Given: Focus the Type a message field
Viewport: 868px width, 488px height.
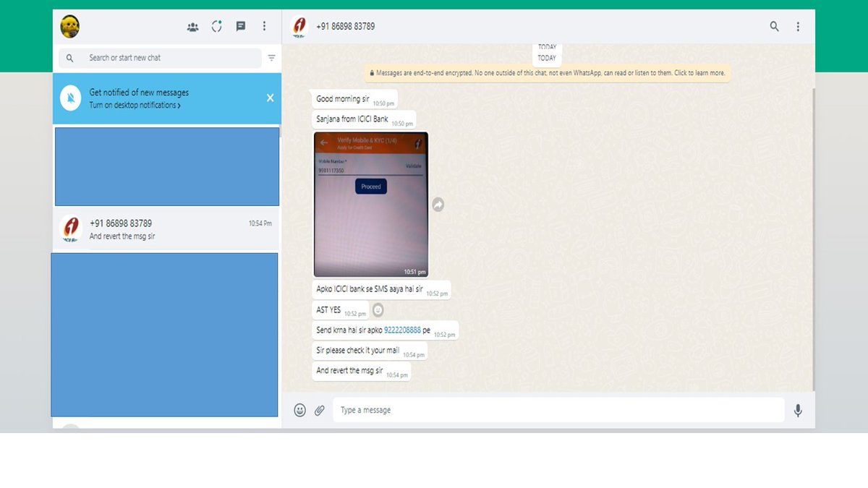Looking at the screenshot, I should click(558, 410).
